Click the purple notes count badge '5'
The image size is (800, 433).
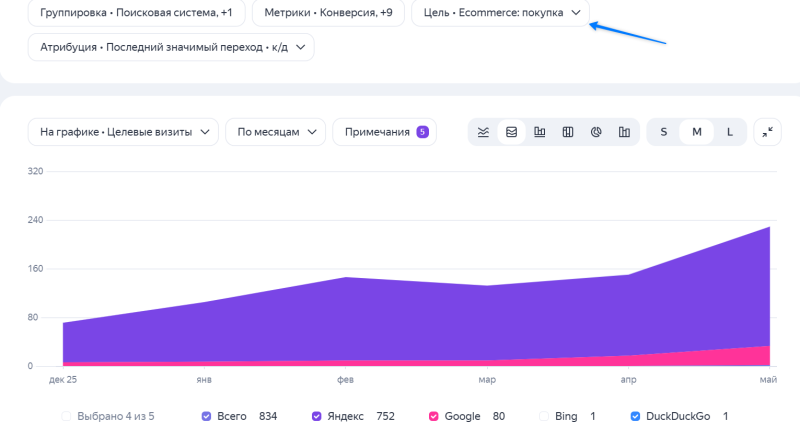(422, 132)
